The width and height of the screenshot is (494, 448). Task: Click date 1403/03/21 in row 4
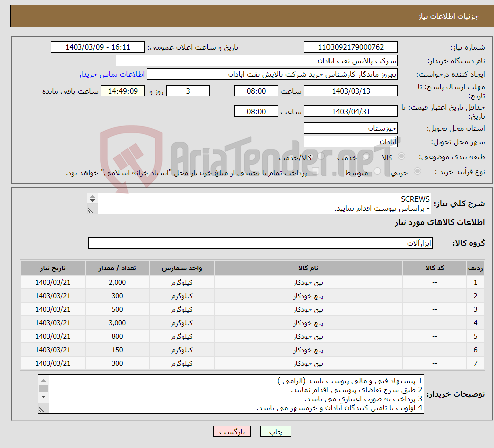click(53, 323)
